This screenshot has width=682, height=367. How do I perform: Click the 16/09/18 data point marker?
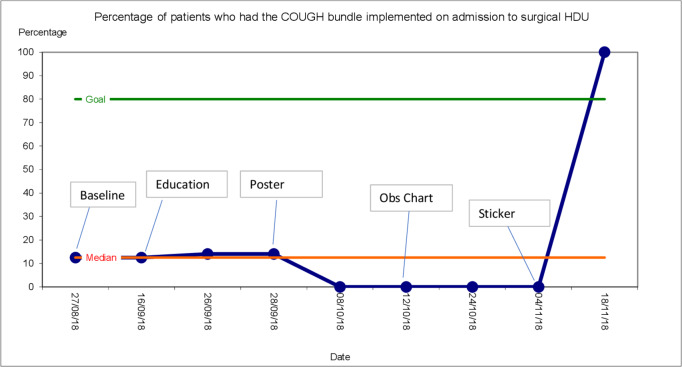click(141, 257)
